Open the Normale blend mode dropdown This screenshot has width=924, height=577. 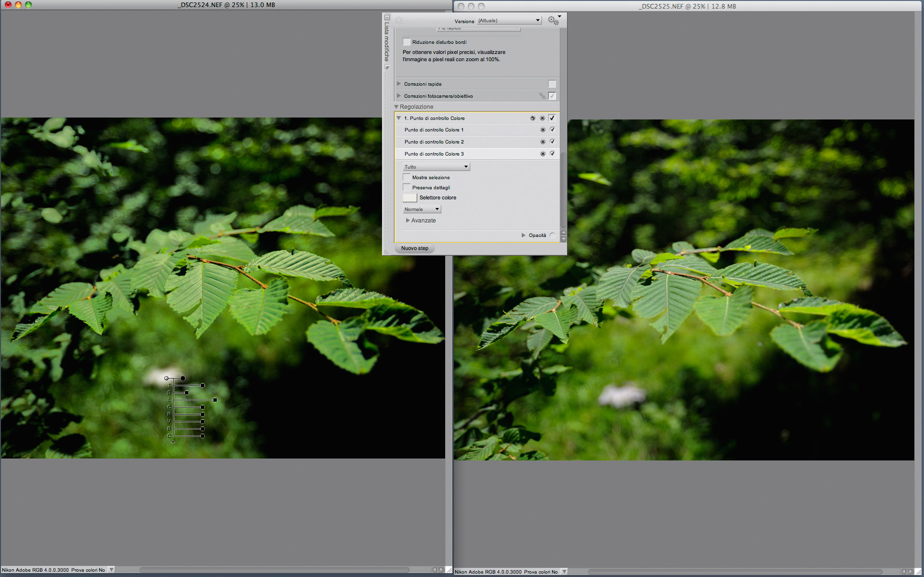coord(422,209)
